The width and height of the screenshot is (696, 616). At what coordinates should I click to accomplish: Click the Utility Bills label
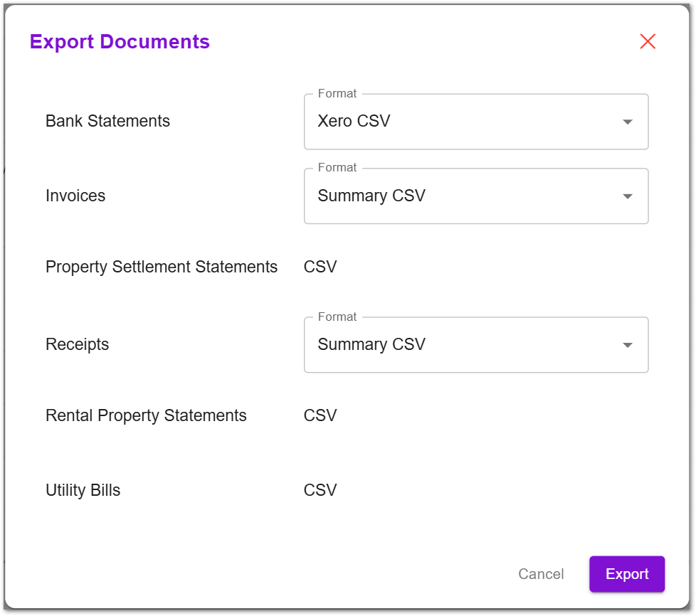click(x=83, y=491)
